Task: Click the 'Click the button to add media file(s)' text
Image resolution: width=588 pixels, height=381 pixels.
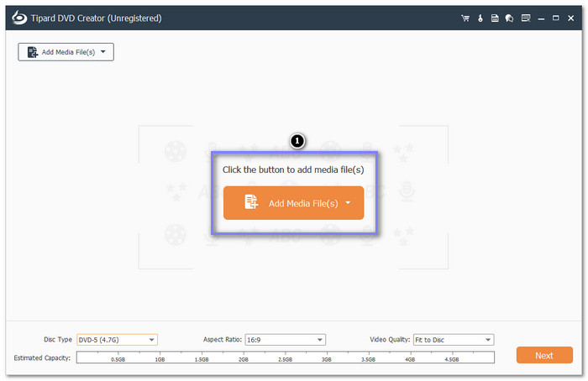Action: tap(293, 170)
